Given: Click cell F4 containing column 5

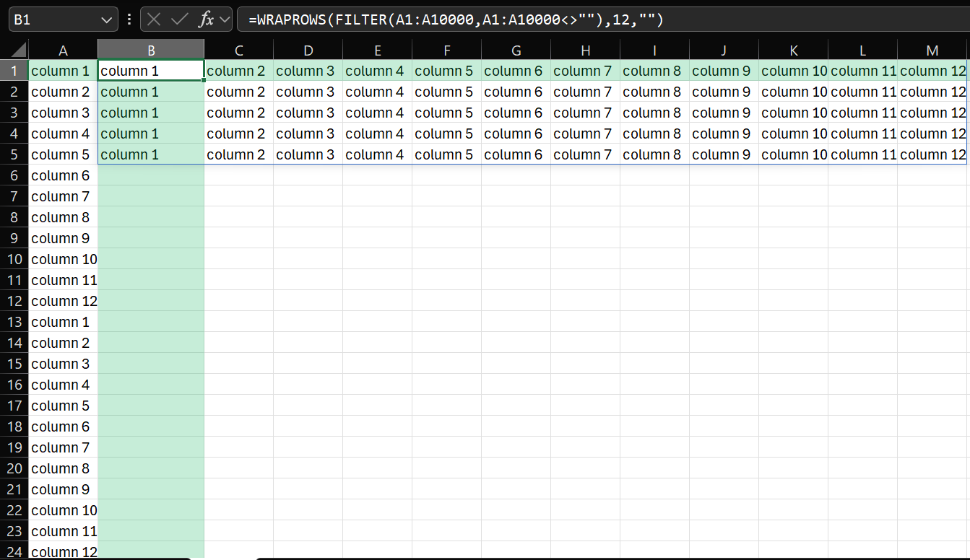Looking at the screenshot, I should (x=447, y=134).
